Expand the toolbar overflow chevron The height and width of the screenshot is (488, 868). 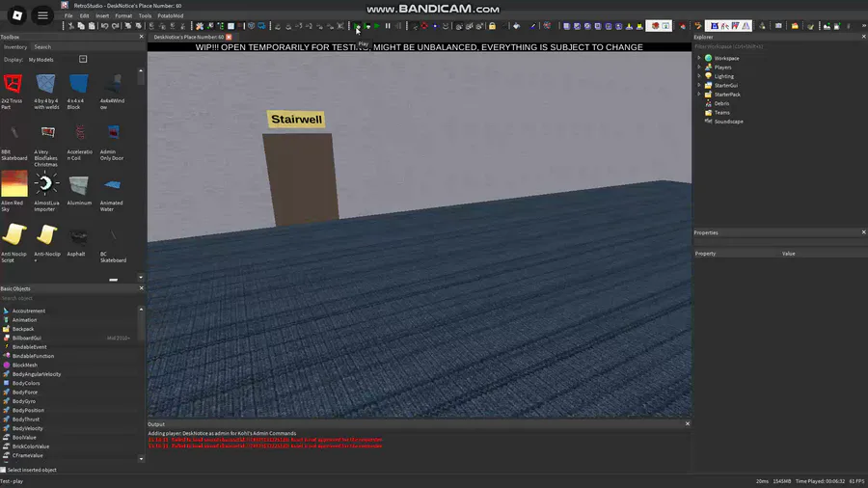[863, 26]
